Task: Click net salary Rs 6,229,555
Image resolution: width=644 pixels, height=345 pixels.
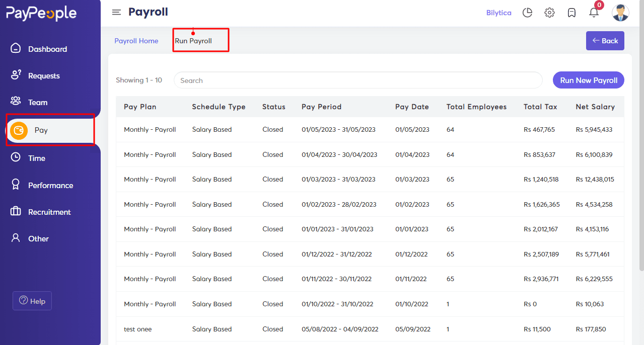Action: [x=594, y=279]
